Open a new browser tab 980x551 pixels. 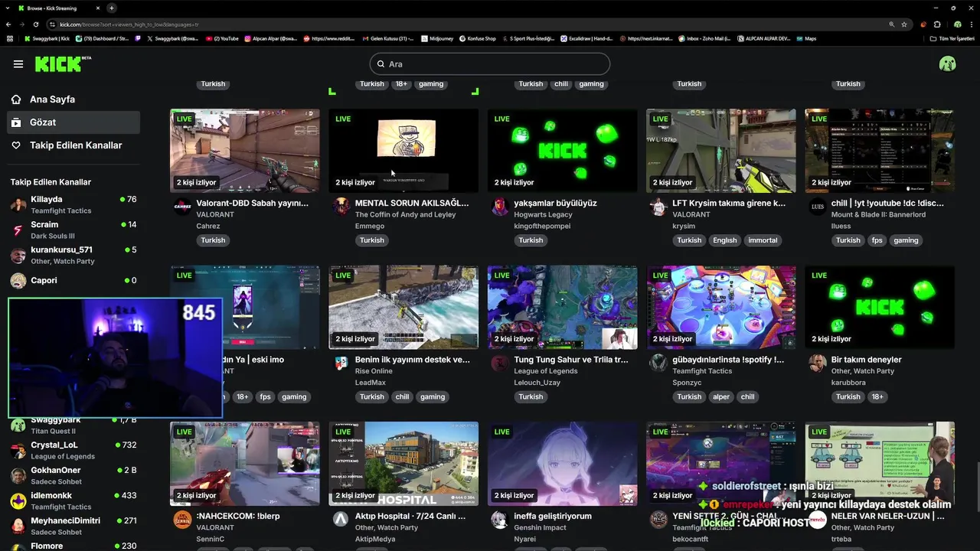coord(112,8)
